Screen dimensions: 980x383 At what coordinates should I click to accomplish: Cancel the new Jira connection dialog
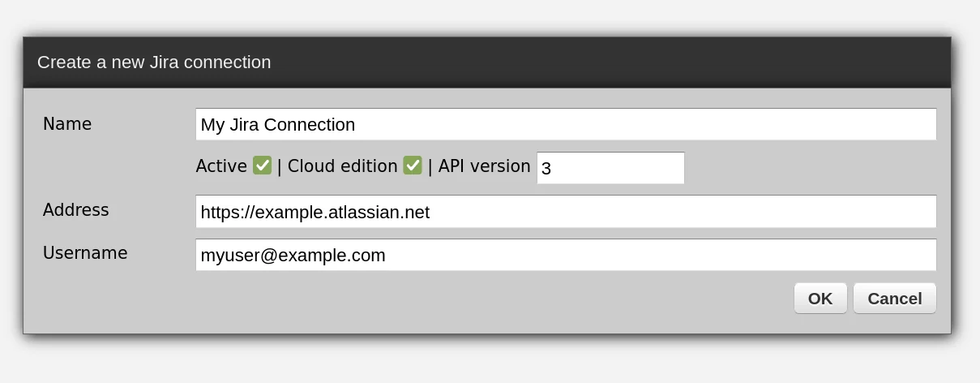click(x=894, y=298)
